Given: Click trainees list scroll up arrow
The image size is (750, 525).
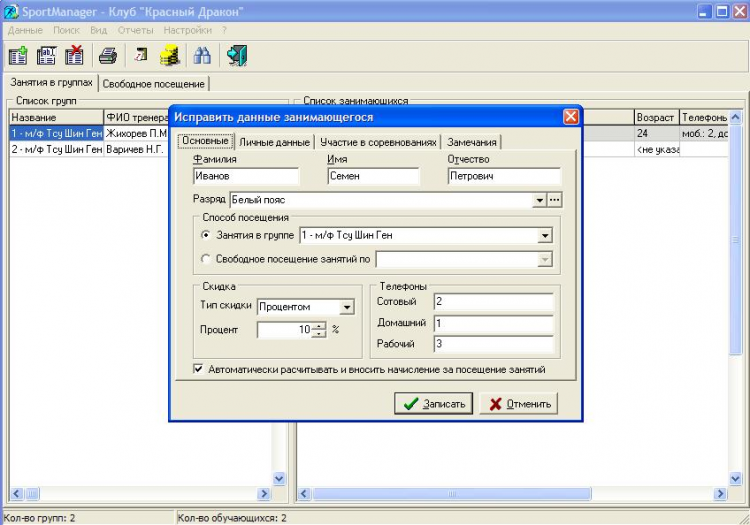Looking at the screenshot, I should point(736,117).
